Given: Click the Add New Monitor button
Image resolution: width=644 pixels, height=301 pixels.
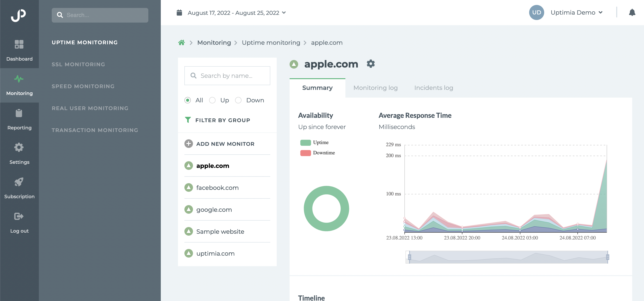Looking at the screenshot, I should 219,144.
